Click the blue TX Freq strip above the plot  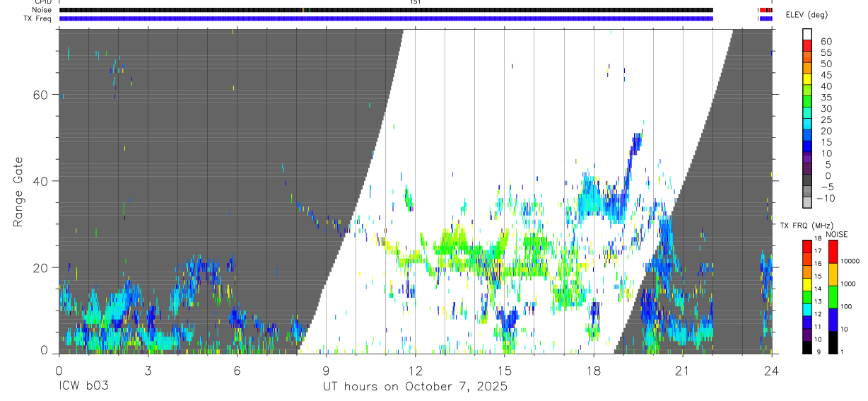coord(386,18)
